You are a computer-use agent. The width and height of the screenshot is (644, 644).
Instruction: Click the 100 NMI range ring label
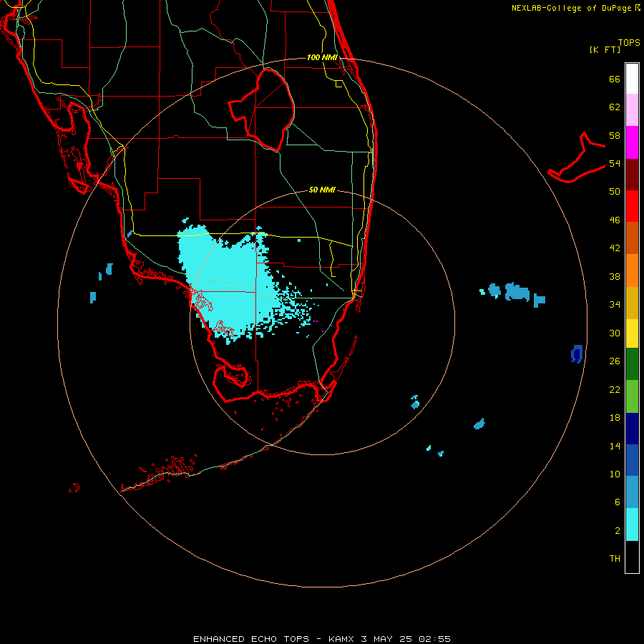click(x=322, y=57)
